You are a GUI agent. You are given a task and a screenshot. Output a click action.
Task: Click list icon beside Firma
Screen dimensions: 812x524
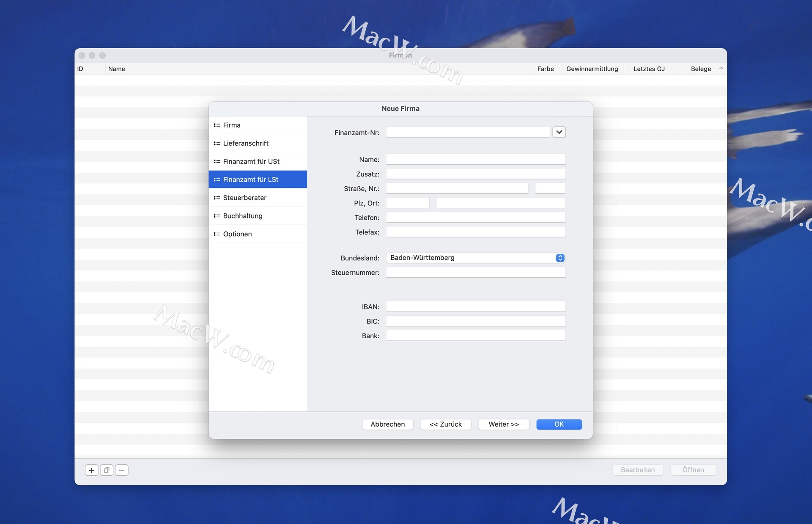(217, 125)
